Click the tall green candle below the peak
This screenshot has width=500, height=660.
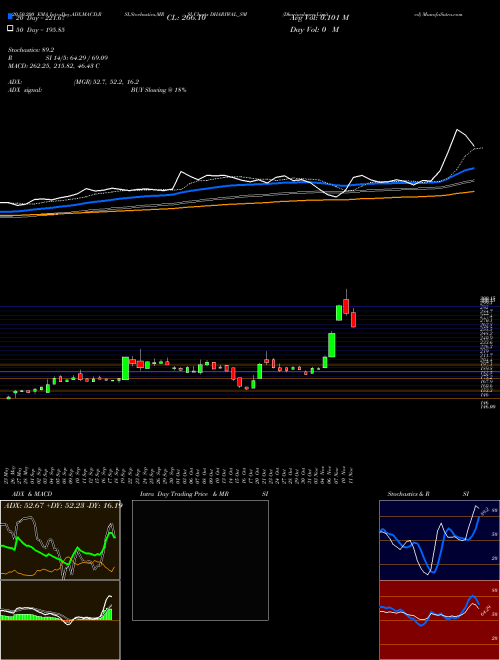pos(332,345)
